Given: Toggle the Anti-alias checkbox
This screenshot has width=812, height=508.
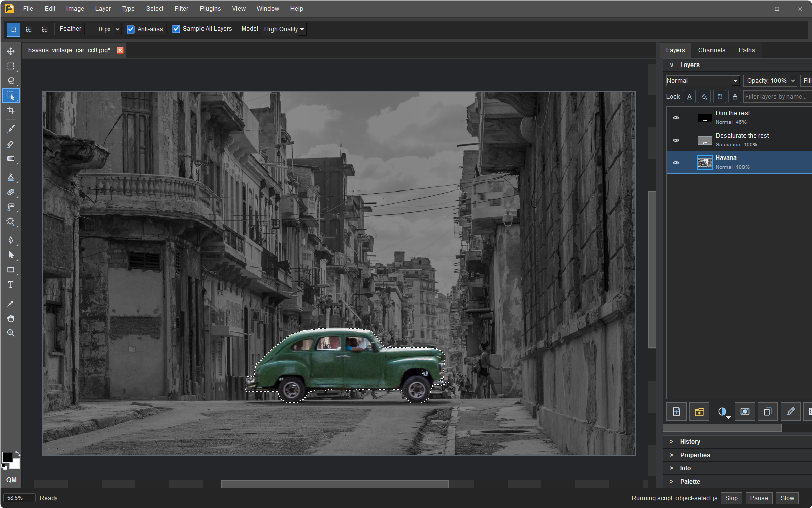Looking at the screenshot, I should [131, 29].
